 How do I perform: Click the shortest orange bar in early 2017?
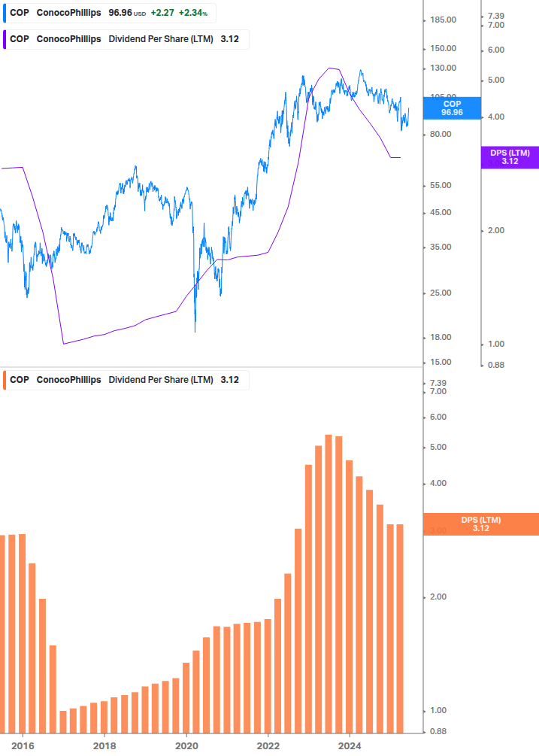(63, 722)
